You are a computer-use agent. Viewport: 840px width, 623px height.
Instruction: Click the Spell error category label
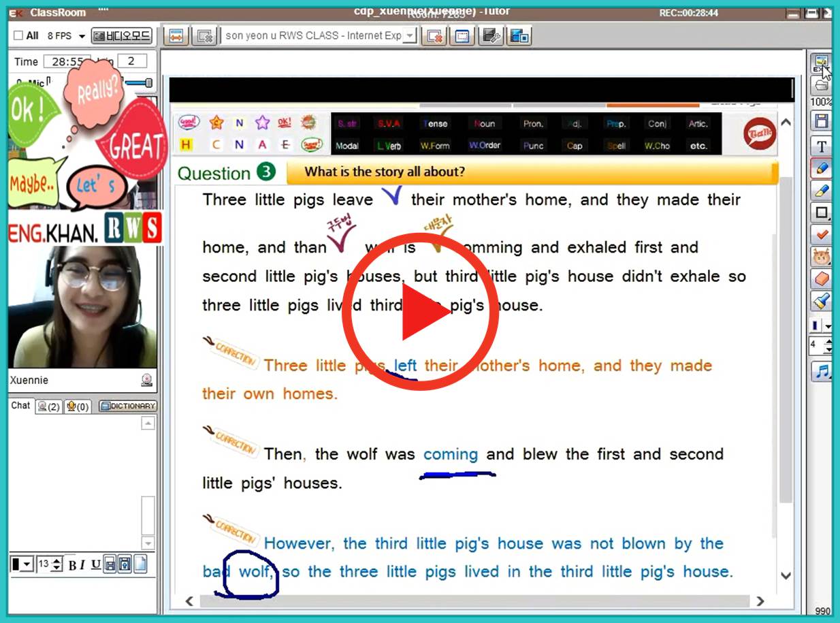616,146
